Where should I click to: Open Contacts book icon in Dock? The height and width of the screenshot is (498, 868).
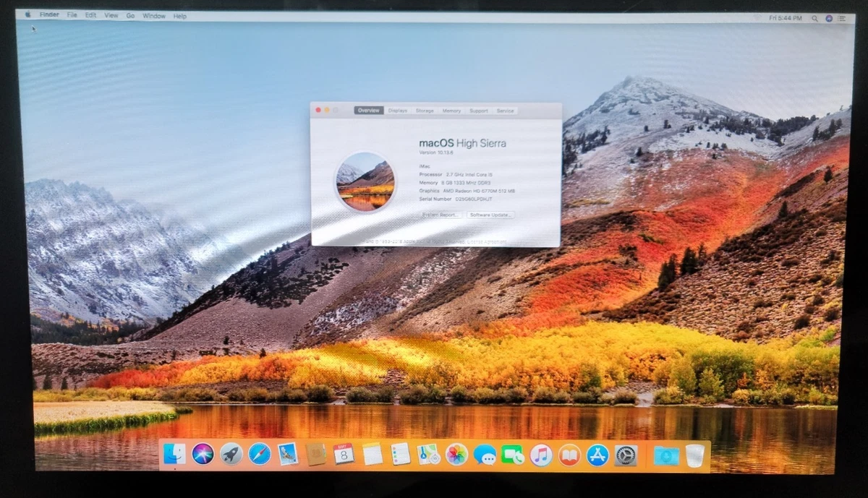tap(315, 454)
